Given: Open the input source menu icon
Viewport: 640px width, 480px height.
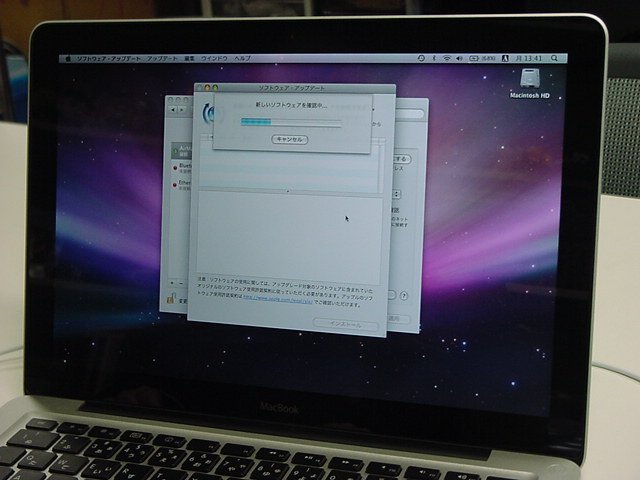Looking at the screenshot, I should coord(505,58).
